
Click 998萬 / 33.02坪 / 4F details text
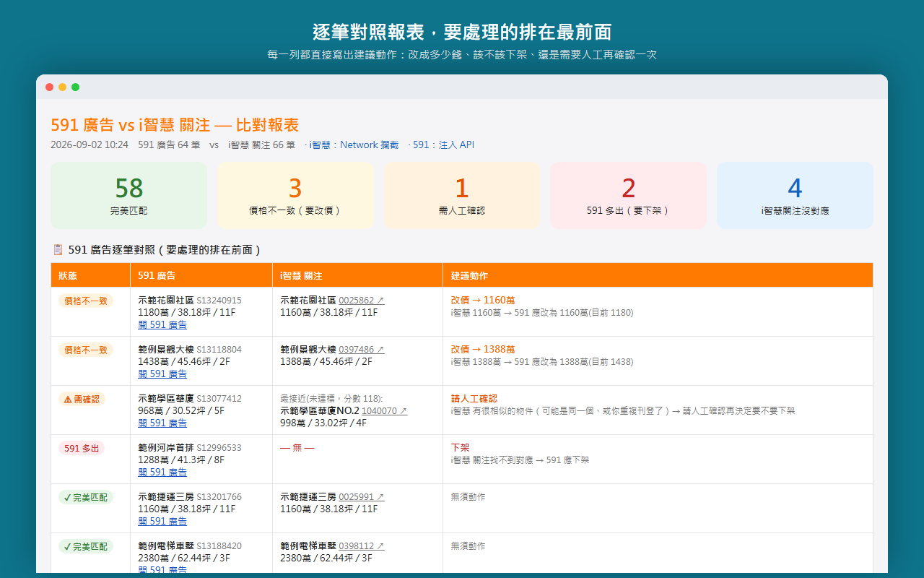323,423
